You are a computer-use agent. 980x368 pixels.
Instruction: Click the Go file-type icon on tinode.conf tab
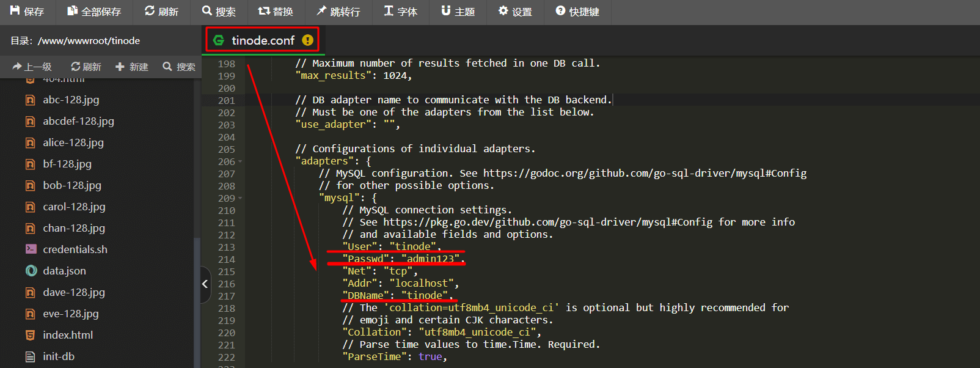[x=218, y=40]
